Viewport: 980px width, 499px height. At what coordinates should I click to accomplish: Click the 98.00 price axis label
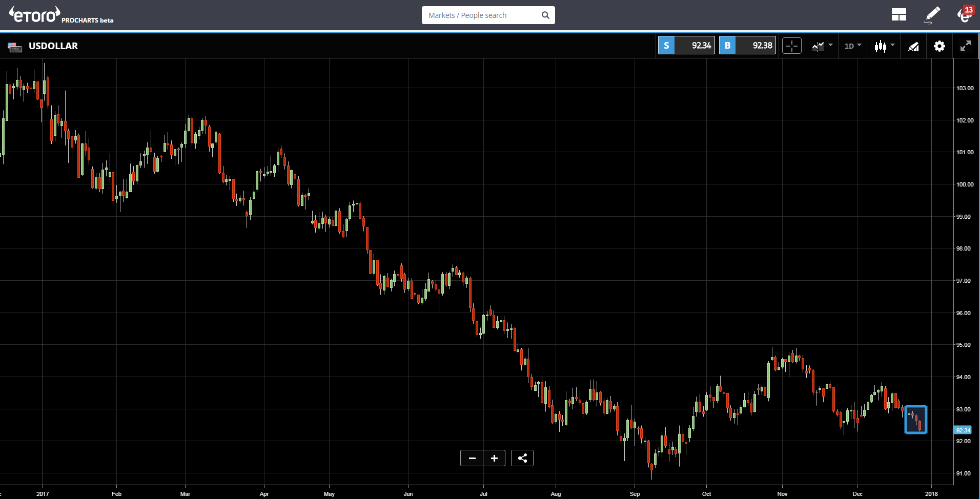point(963,248)
